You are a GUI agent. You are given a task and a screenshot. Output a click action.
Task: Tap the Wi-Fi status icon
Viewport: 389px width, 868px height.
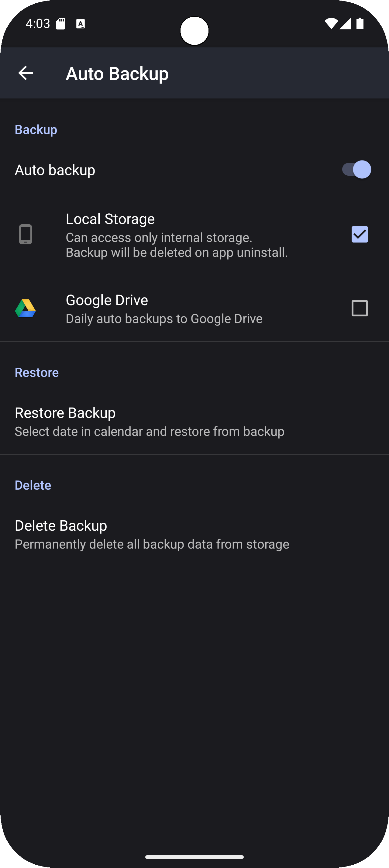tap(331, 24)
